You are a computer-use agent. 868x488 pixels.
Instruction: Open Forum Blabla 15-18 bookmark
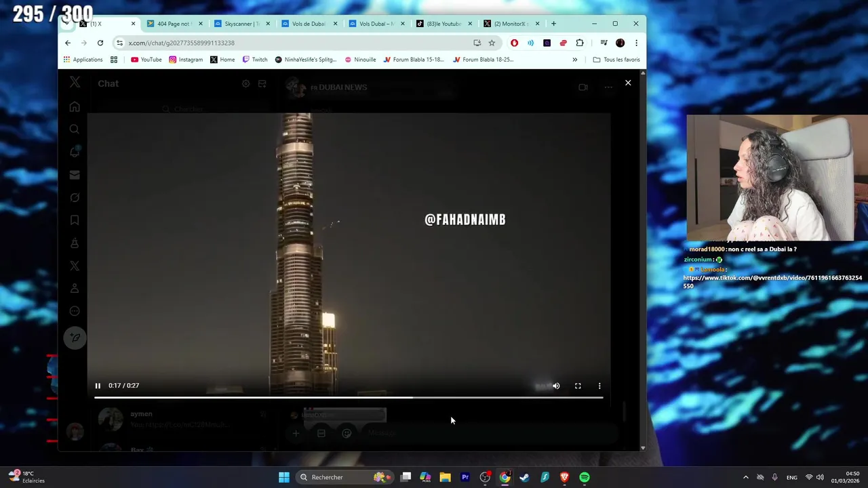coord(414,60)
